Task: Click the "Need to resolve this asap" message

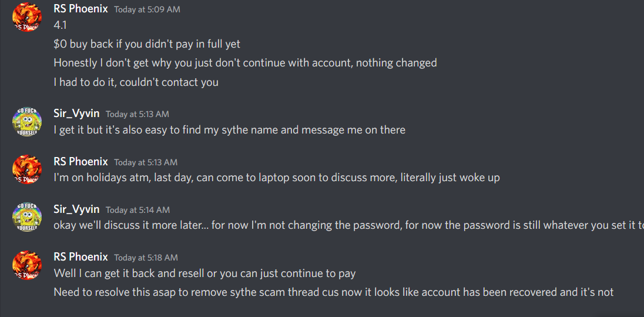Action: coord(333,292)
